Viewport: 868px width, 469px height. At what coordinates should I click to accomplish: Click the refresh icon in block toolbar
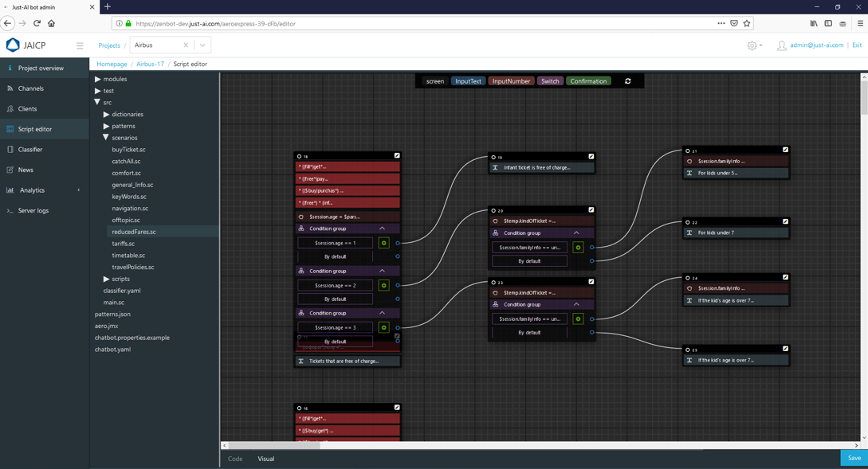(x=628, y=81)
